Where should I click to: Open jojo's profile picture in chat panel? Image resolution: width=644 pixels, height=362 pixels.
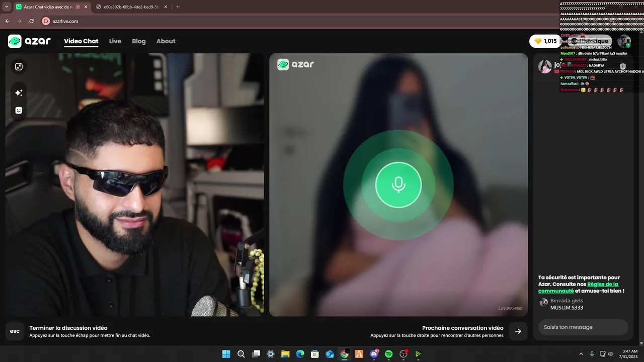(x=545, y=66)
